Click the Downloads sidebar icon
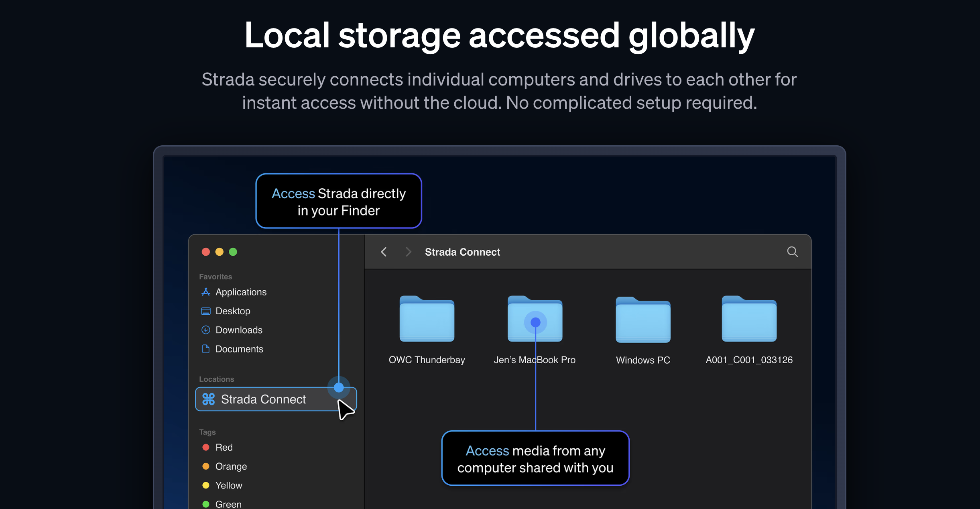Screen dimensions: 980x509 point(206,330)
